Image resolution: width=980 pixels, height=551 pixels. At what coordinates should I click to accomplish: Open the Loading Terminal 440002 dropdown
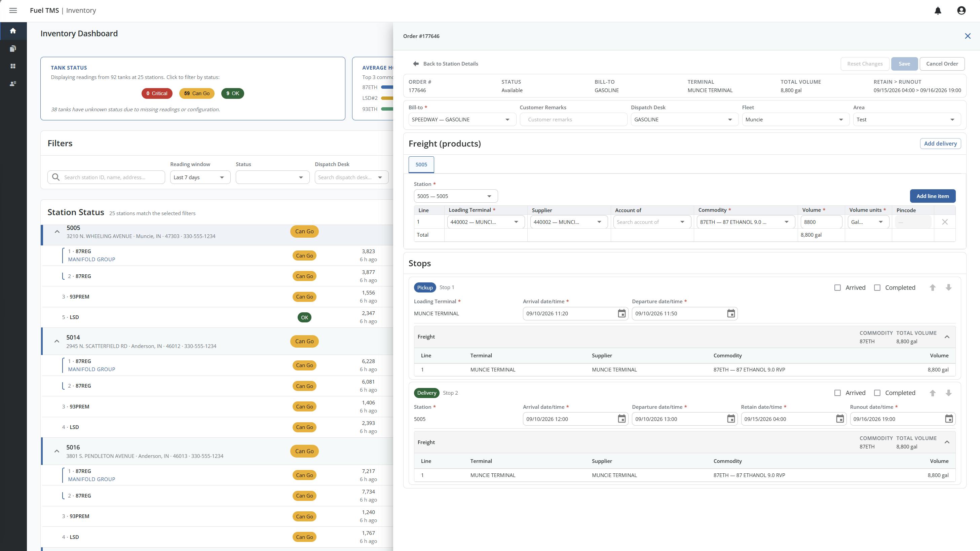click(x=486, y=222)
